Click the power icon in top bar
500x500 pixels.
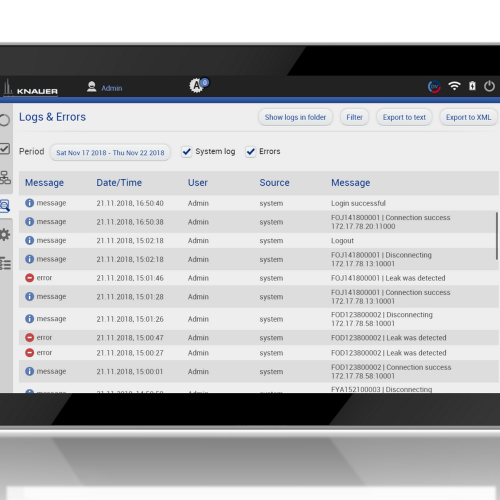[489, 86]
